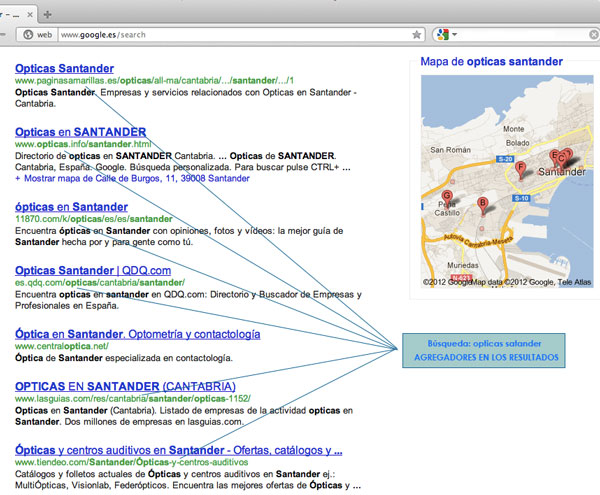This screenshot has width=600, height=495.
Task: Click green URL 11870.com/k/opticas/es/es/santander
Action: click(x=94, y=219)
